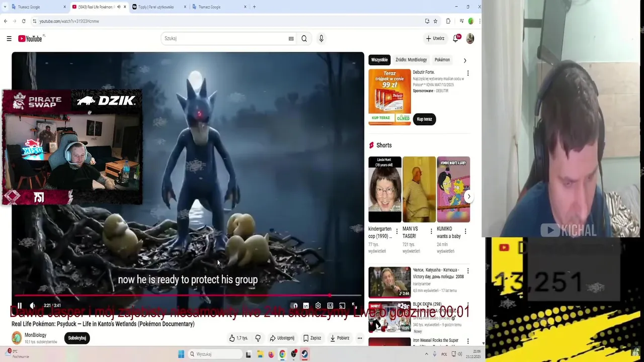
Task: Open the Katyusha Victory day video
Action: pyautogui.click(x=389, y=282)
